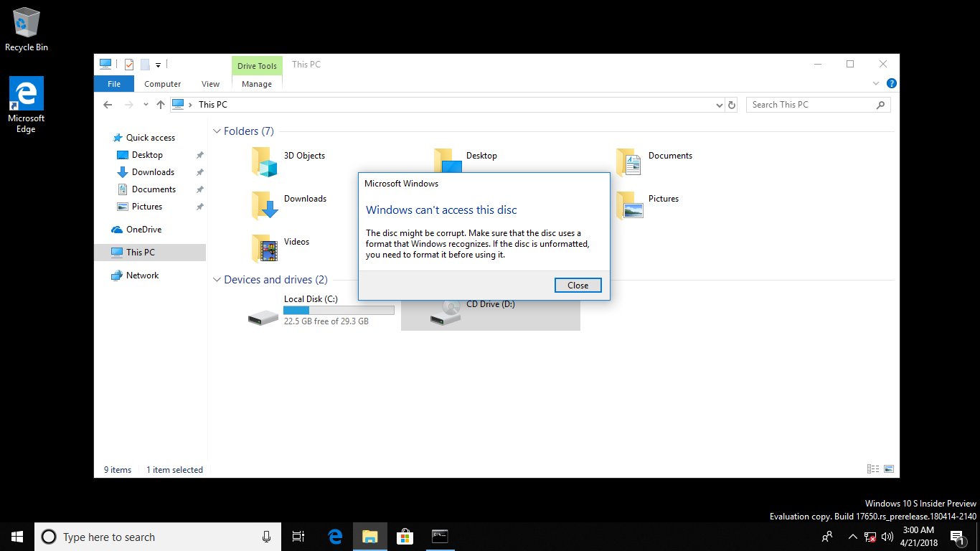Open the Action Center notification icon
The height and width of the screenshot is (551, 980).
[956, 537]
